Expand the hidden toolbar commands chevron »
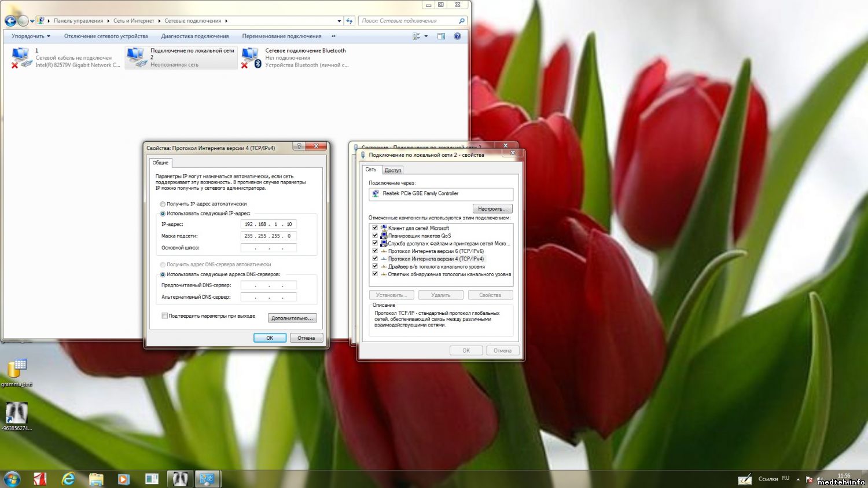868x488 pixels. point(333,36)
